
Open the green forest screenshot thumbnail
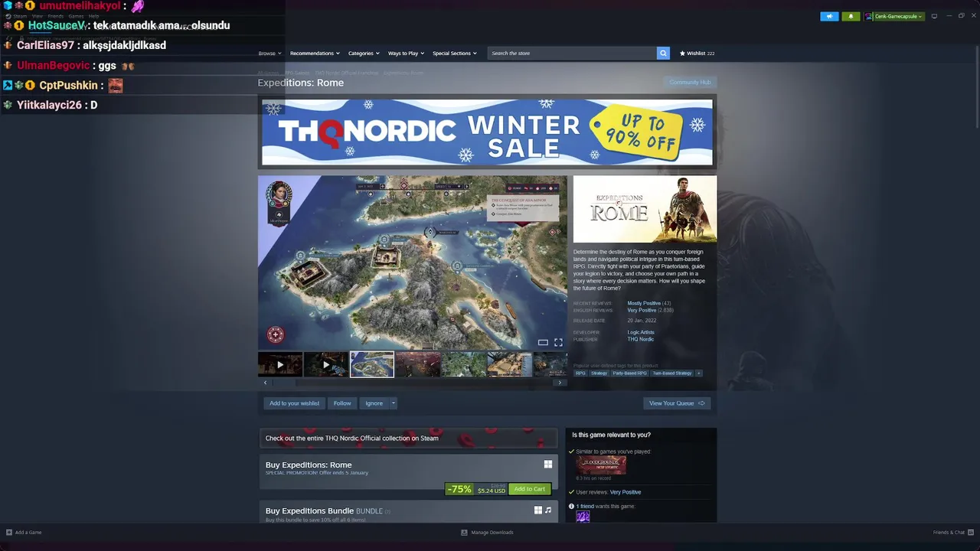click(x=464, y=364)
